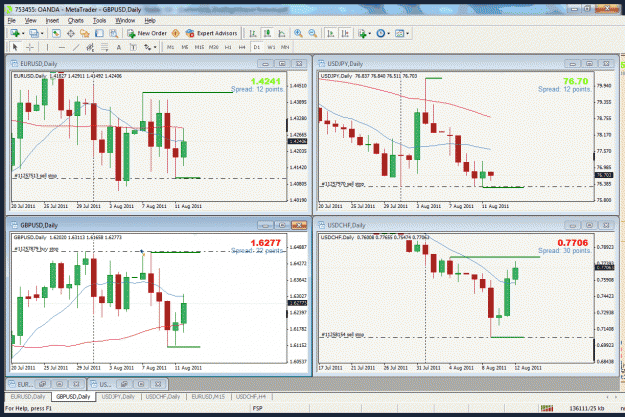The image size is (625, 417).
Task: Open the Data Window crosshair-circle icon
Action: (71, 33)
